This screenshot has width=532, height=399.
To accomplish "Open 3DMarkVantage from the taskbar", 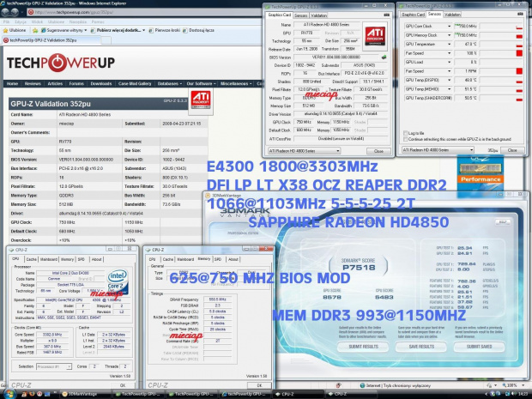I will click(84, 394).
